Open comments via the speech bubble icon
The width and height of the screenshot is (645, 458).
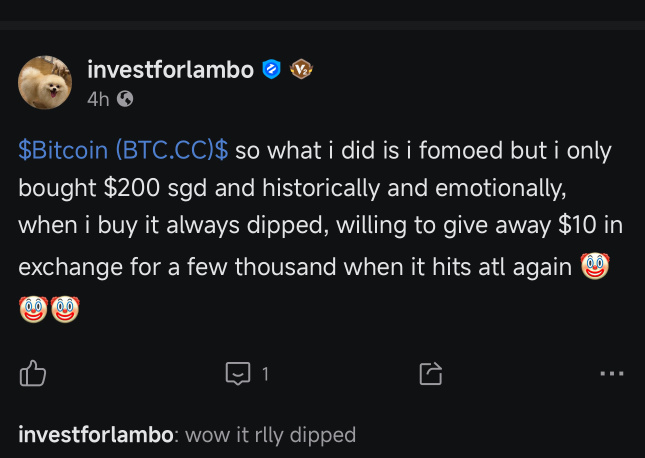[x=238, y=373]
